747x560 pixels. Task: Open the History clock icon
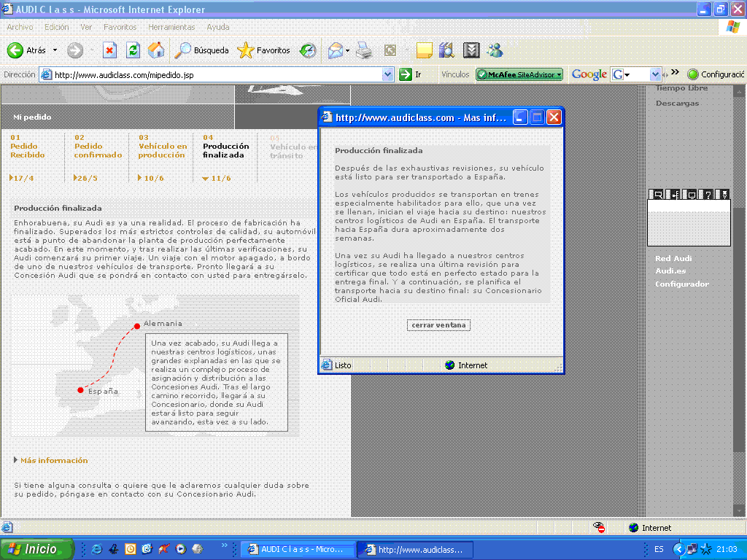(308, 50)
